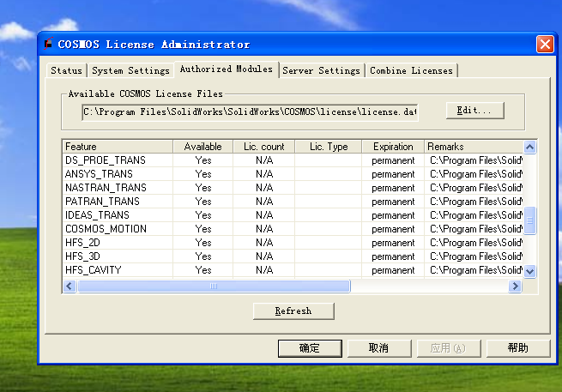This screenshot has width=562, height=392.
Task: Click the horizontal scroll right arrow
Action: [x=515, y=286]
